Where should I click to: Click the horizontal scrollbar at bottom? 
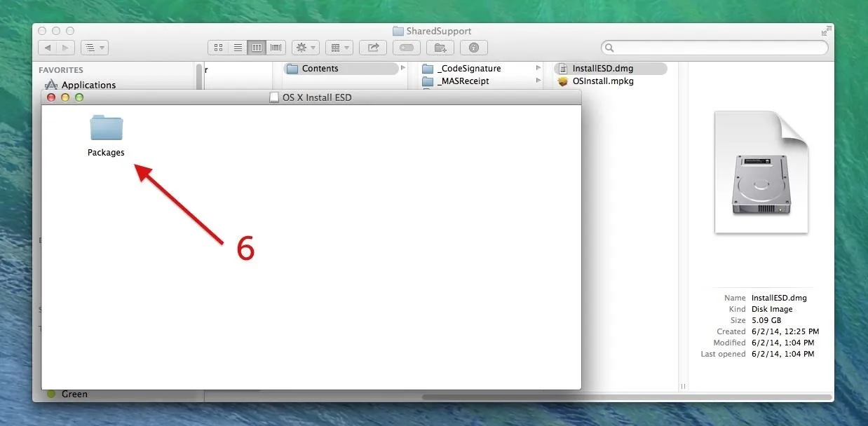624,397
